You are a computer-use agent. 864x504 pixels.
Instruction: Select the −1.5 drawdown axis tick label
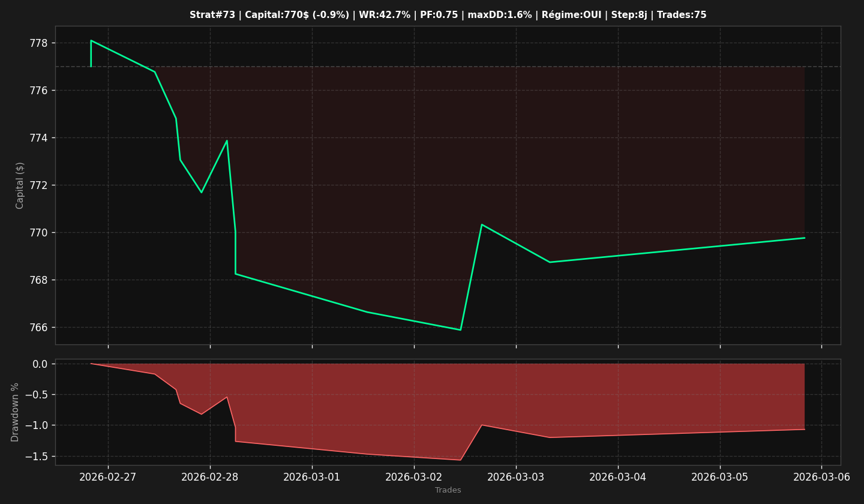coord(36,457)
